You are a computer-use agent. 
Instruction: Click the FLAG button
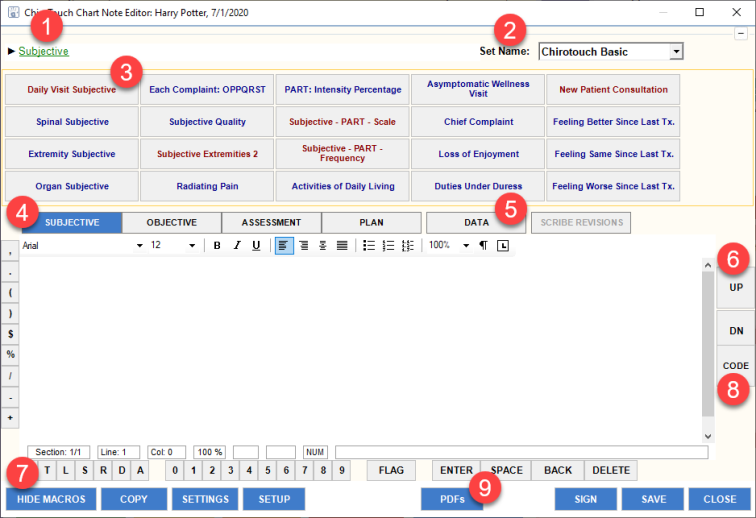click(x=391, y=470)
